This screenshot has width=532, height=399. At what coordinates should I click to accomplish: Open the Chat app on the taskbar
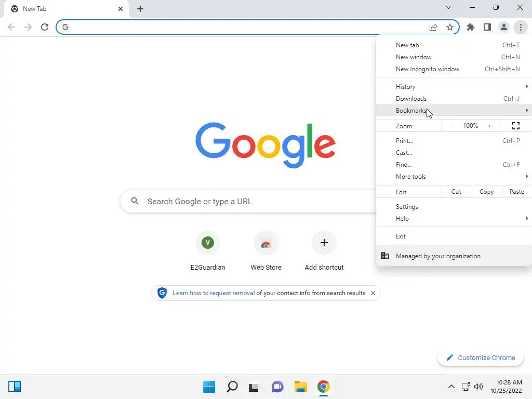coord(277,387)
